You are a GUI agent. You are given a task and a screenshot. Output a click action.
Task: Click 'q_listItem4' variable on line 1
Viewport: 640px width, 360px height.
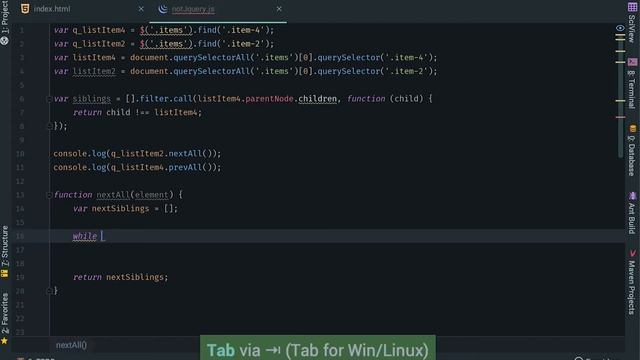tap(99, 30)
